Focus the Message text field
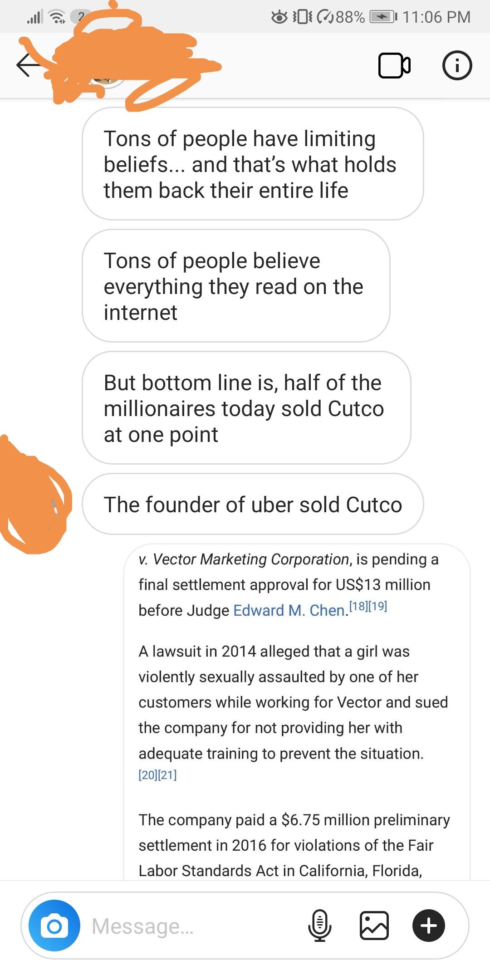This screenshot has width=490, height=980. (191, 926)
